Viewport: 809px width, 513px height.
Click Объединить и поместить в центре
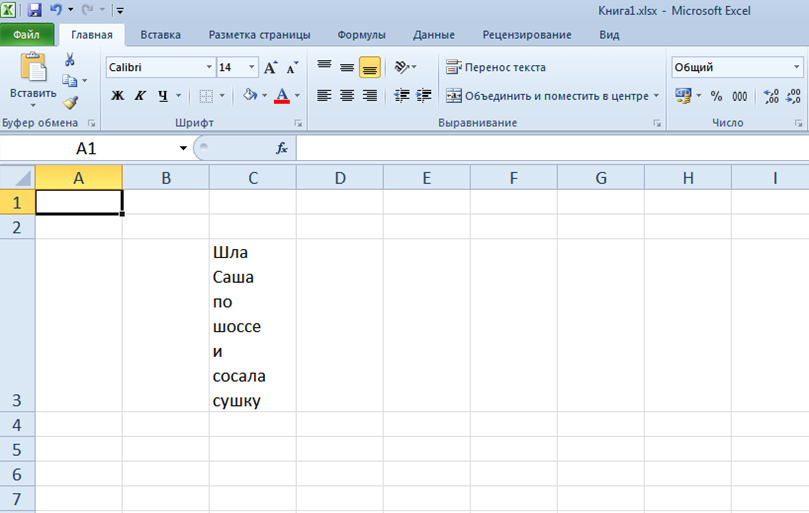pos(552,96)
